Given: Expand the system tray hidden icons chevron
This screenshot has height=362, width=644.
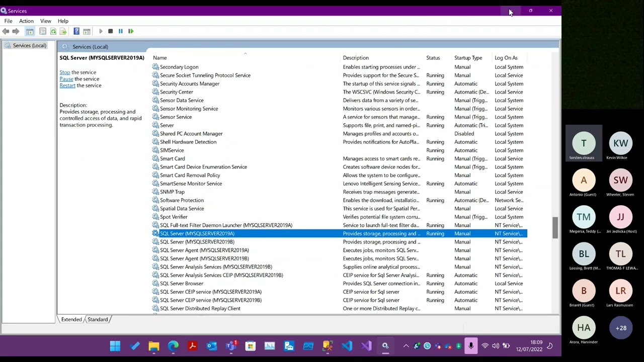Looking at the screenshot, I should (x=406, y=346).
